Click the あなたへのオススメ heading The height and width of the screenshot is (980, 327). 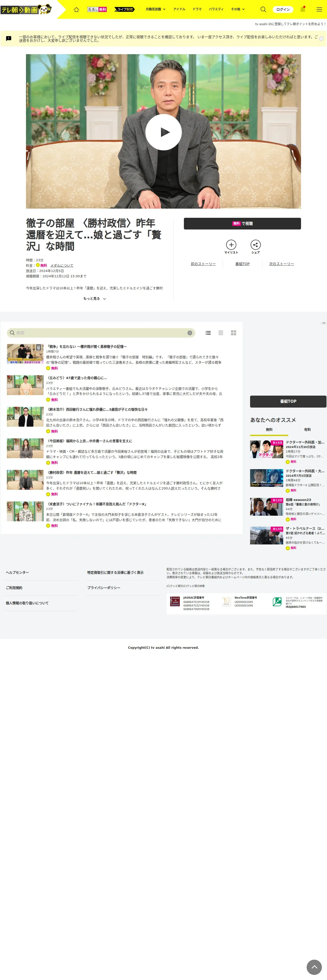(x=273, y=420)
